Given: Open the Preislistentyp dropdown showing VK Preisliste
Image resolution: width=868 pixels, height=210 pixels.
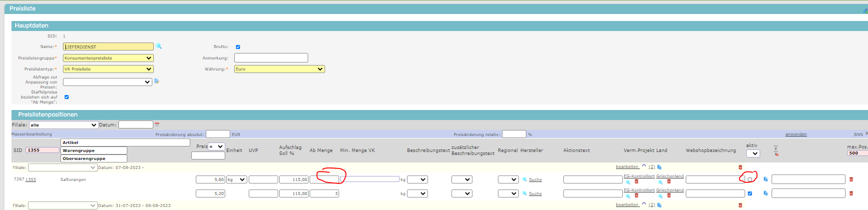Looking at the screenshot, I should (x=108, y=69).
